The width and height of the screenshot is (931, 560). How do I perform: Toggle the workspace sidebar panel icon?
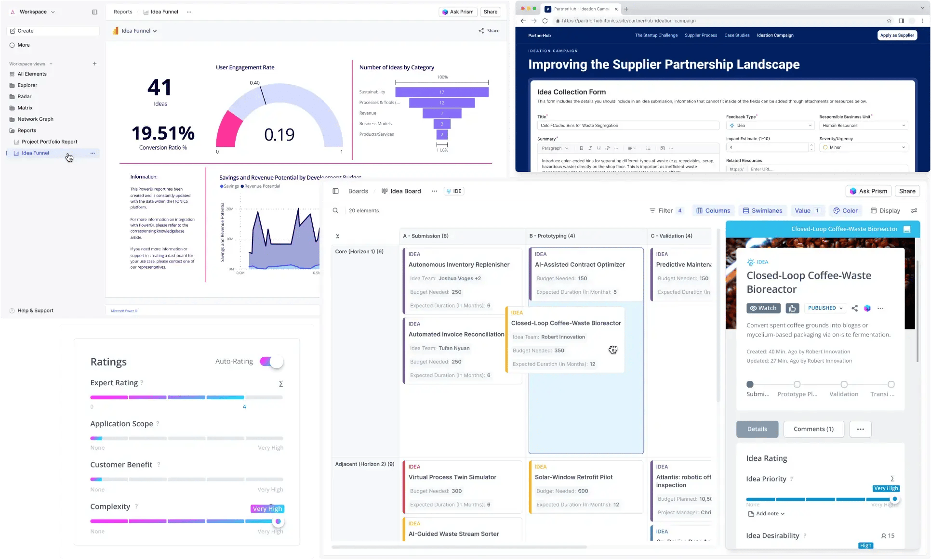click(94, 12)
